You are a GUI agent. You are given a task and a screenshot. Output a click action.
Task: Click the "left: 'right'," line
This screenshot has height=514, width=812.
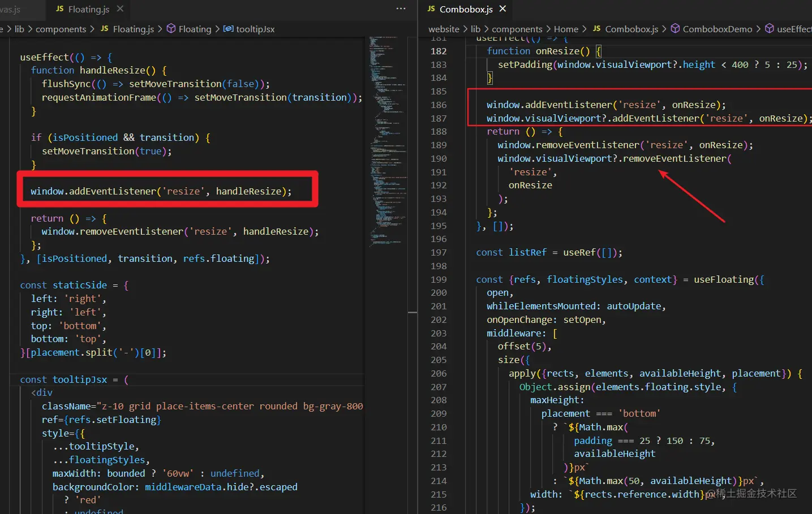pos(68,299)
